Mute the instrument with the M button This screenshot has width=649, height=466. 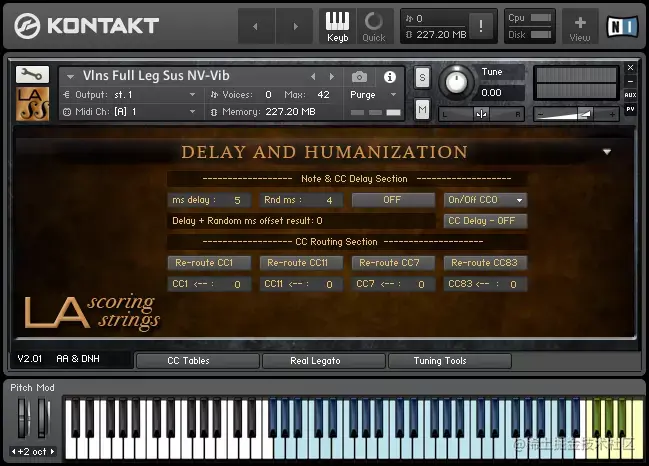422,110
